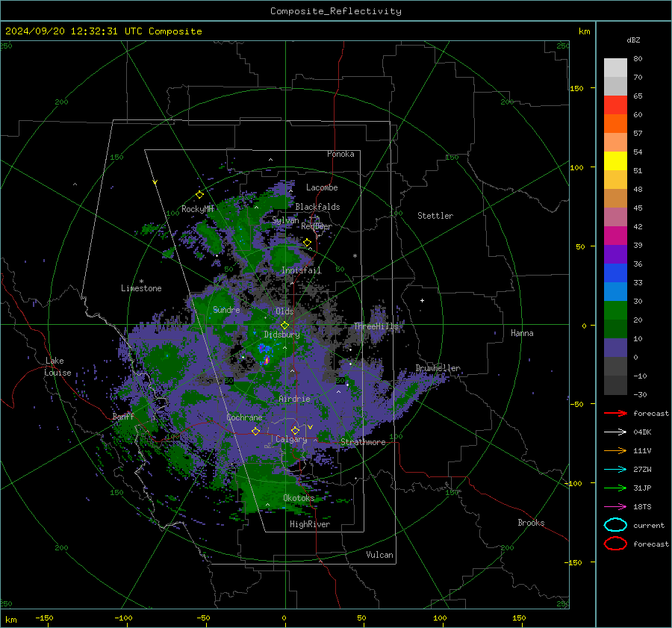This screenshot has height=628, width=672.
Task: Click the Strathmore city label
Action: (363, 442)
